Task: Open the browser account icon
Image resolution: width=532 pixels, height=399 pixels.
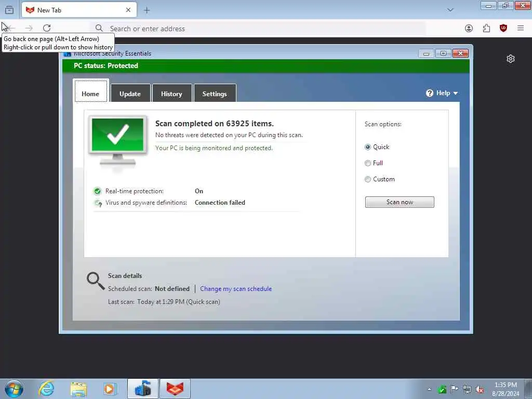Action: pyautogui.click(x=469, y=29)
